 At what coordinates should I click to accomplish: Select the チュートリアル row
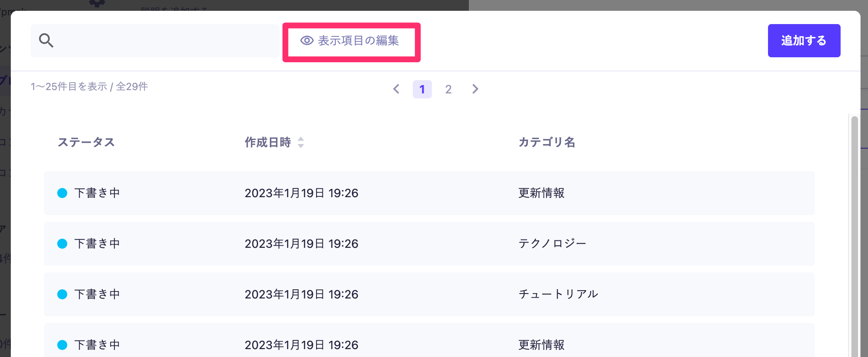tap(429, 294)
